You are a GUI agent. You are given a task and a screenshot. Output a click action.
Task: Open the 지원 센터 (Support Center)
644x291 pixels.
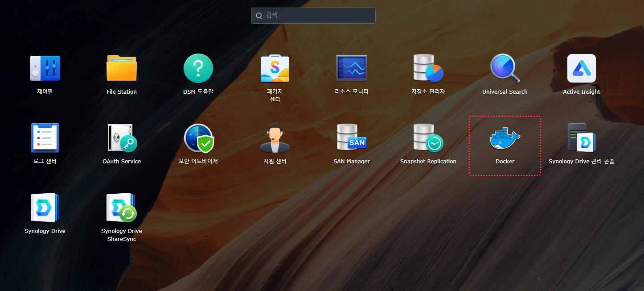(x=275, y=137)
